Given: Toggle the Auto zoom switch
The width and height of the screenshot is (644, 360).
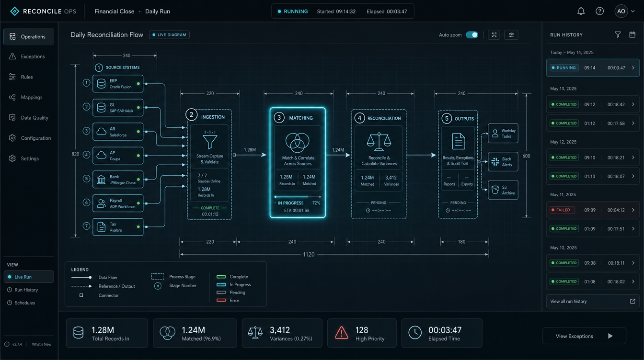Looking at the screenshot, I should [x=472, y=35].
